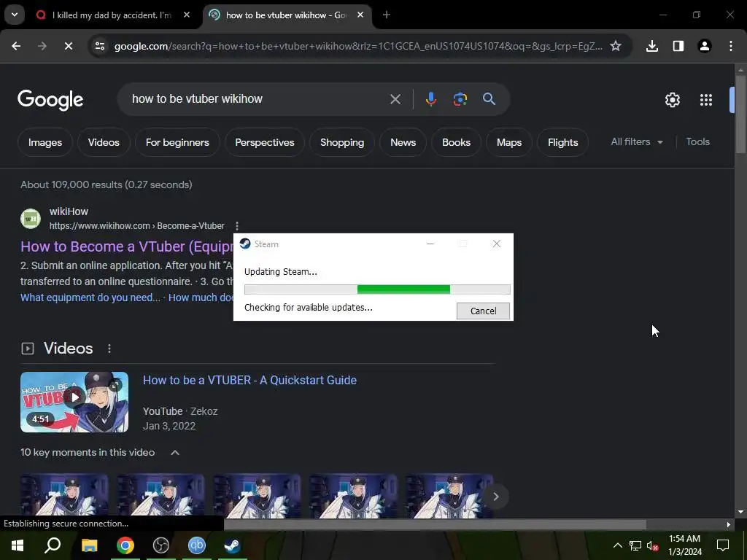Close the 'how to be vtuber wikihow' tab
This screenshot has width=747, height=560.
(x=360, y=15)
